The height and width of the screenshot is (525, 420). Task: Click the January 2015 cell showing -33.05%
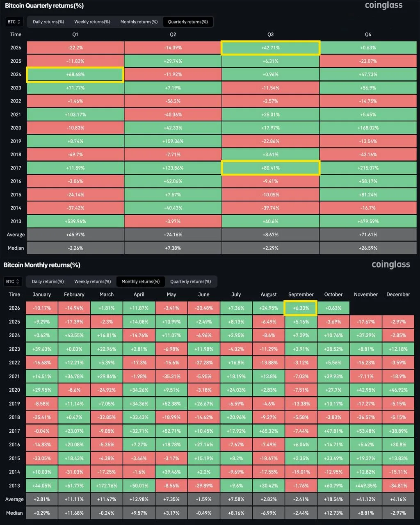pos(42,459)
